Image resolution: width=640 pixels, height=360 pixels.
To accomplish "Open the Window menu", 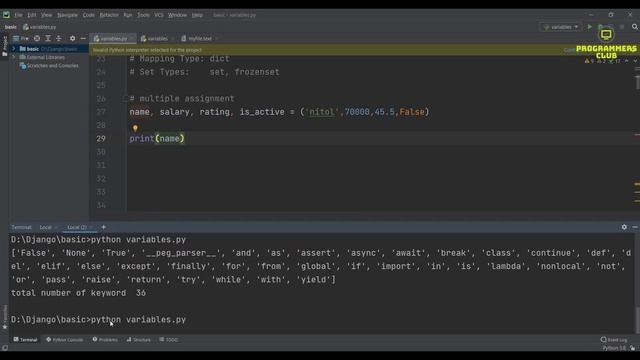I will [x=177, y=15].
